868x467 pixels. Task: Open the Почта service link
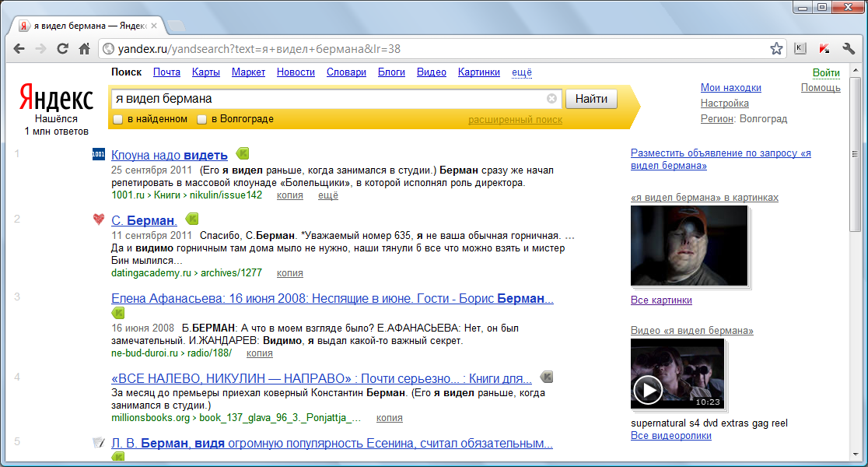click(166, 72)
